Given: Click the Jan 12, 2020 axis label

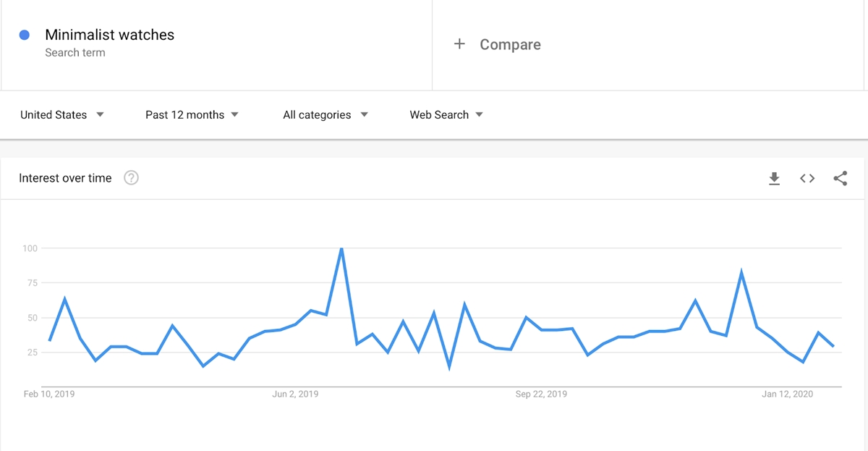Looking at the screenshot, I should coord(787,395).
